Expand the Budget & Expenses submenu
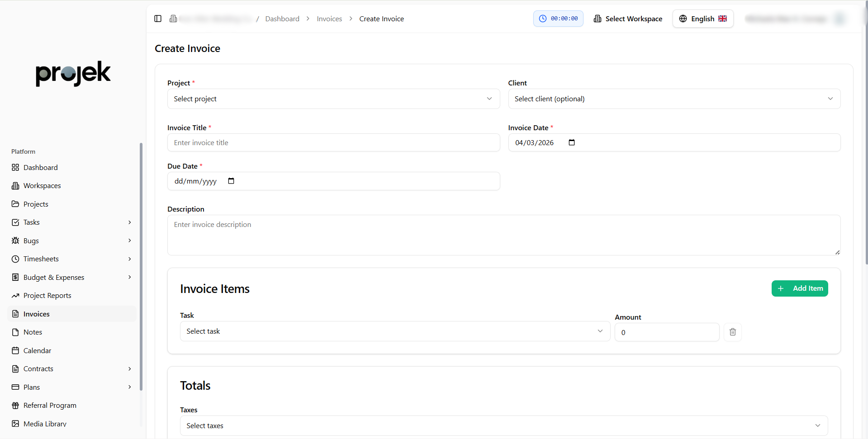Image resolution: width=868 pixels, height=439 pixels. [x=129, y=277]
